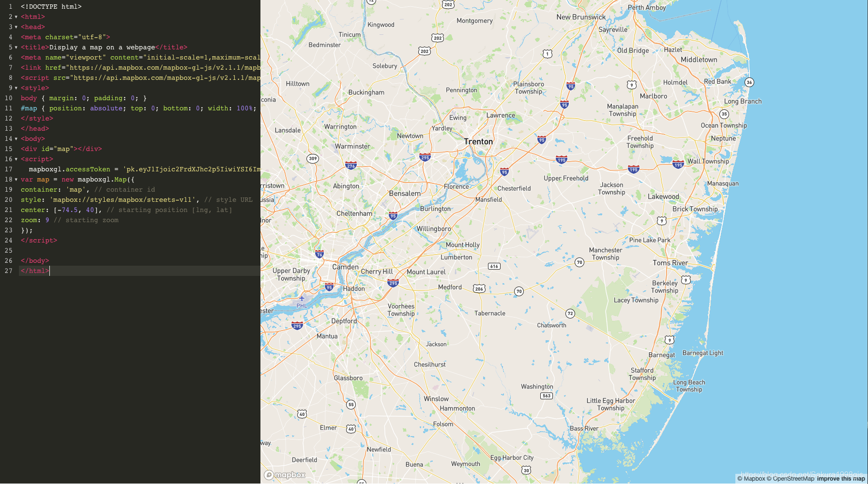Image resolution: width=868 pixels, height=484 pixels.
Task: Click the Barnegat Light label
Action: point(703,353)
